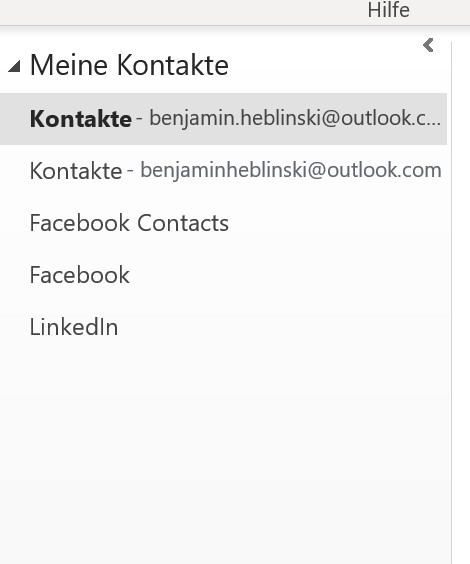Click the word Contacts in Facebook Contacts
The height and width of the screenshot is (564, 470).
tap(183, 223)
